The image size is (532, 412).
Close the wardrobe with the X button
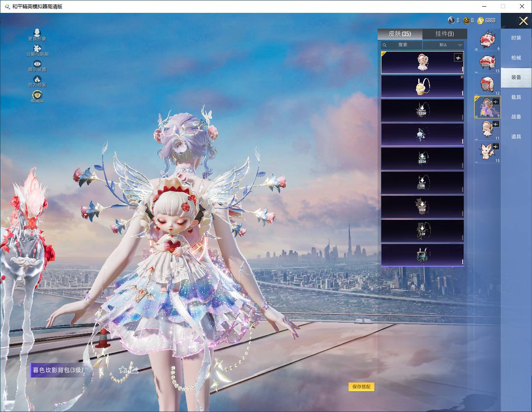pyautogui.click(x=523, y=21)
